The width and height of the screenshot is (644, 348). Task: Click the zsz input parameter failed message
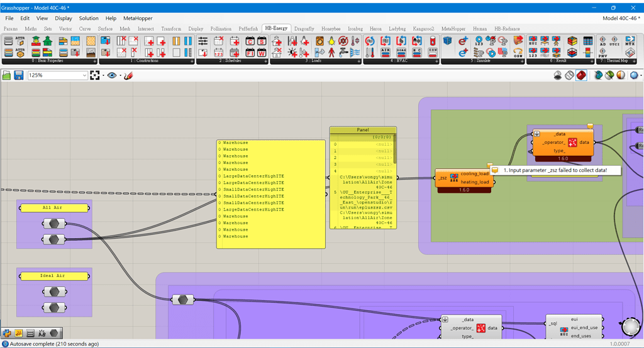pos(555,170)
